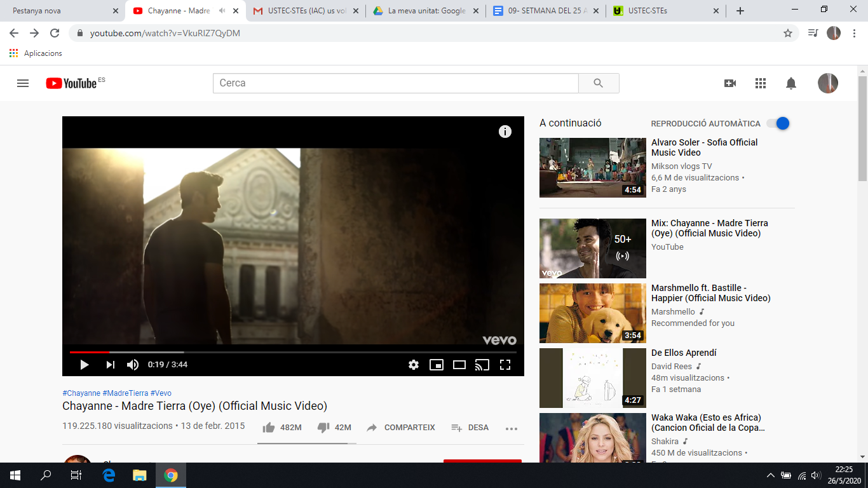Click the search magnifier button
Image resolution: width=868 pixels, height=488 pixels.
599,83
